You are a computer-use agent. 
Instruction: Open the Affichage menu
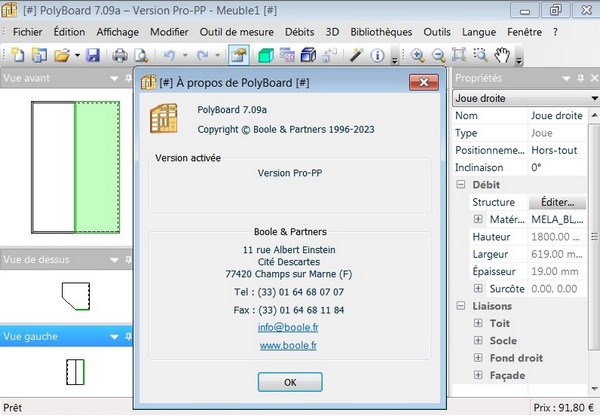tap(117, 32)
